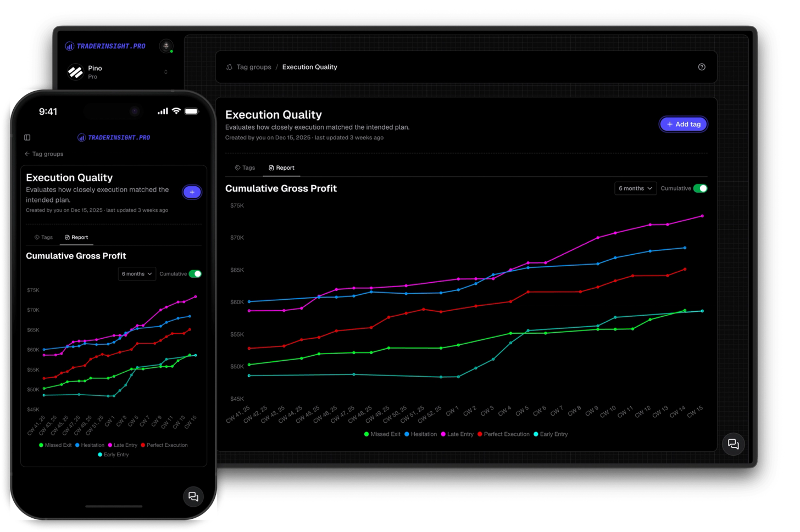
Task: Tap the TraderInsight.Pro logo on phone
Action: click(x=114, y=138)
